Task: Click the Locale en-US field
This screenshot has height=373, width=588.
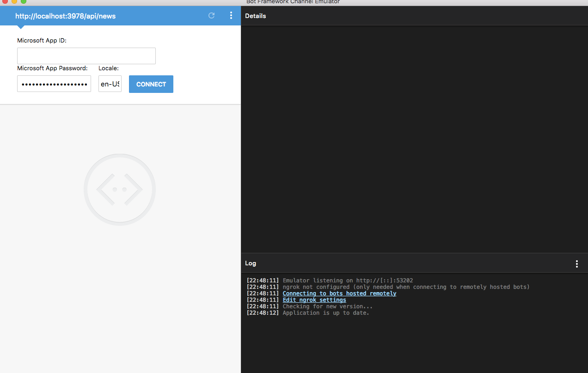Action: coord(110,84)
